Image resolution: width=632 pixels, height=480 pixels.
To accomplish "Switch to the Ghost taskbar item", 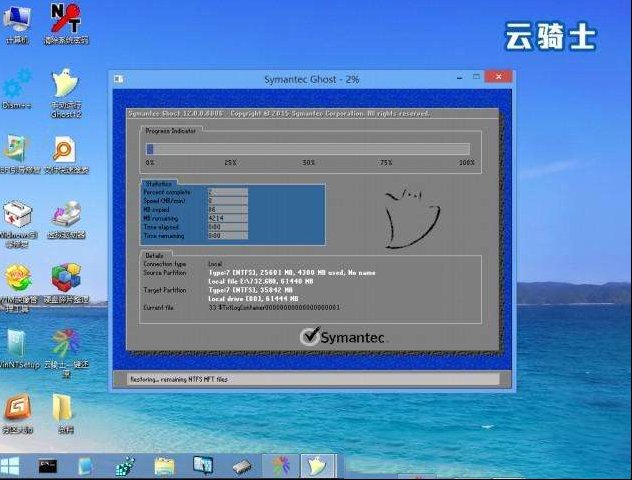I will click(317, 466).
